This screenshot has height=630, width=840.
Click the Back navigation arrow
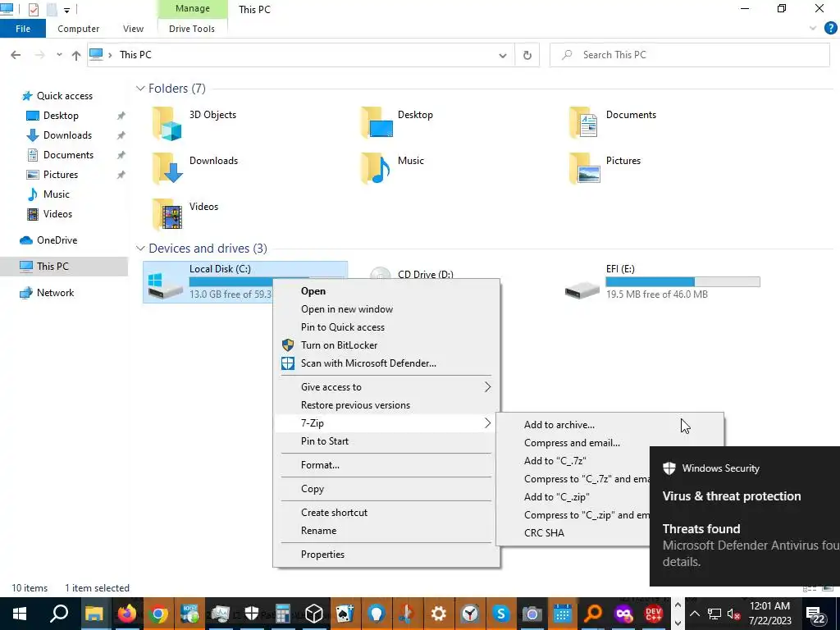pyautogui.click(x=16, y=55)
